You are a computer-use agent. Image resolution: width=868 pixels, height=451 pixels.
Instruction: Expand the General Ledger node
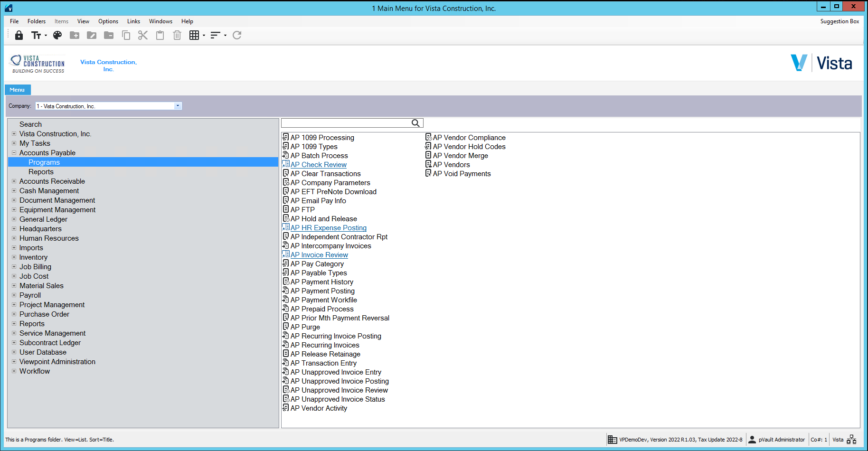(14, 219)
